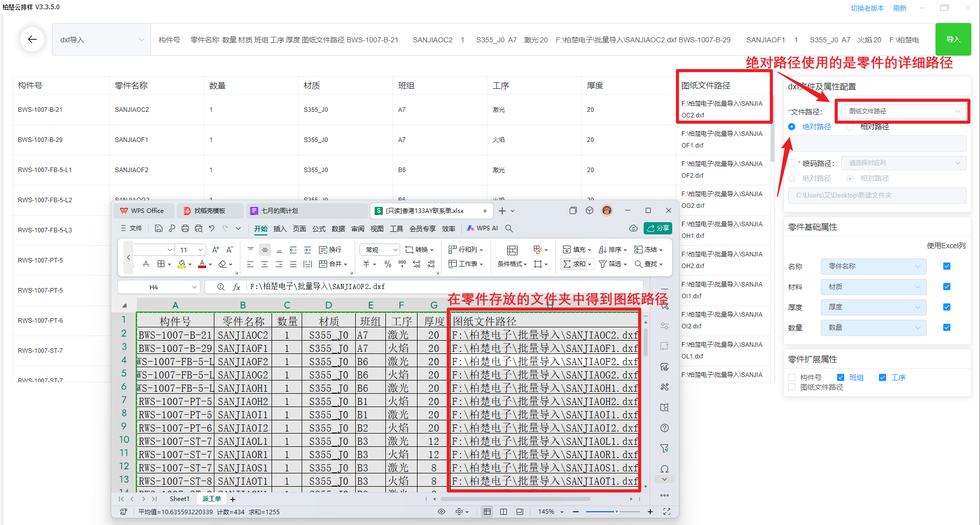
Task: Switch to the Sheet1 sheet tab
Action: (x=179, y=499)
